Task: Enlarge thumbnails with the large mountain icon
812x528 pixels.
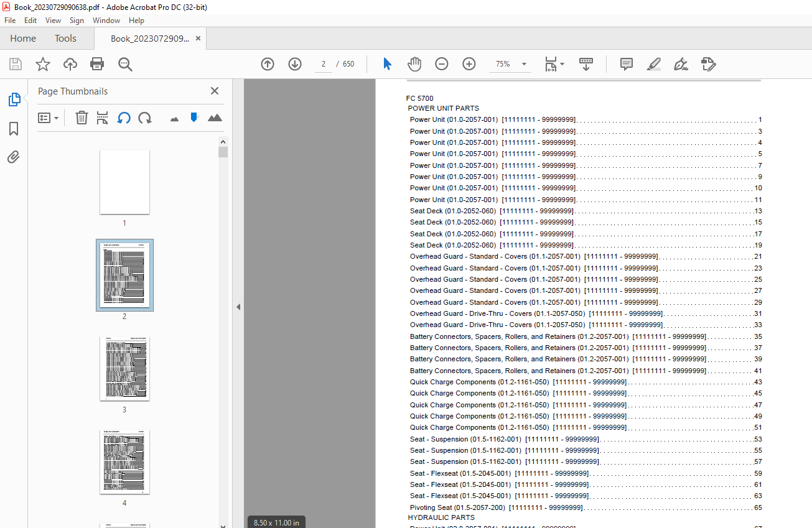Action: point(215,118)
